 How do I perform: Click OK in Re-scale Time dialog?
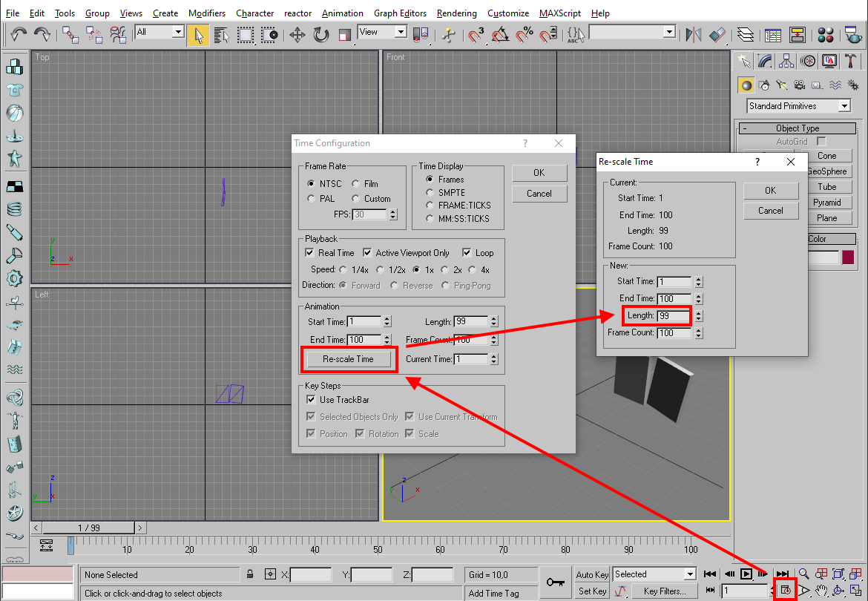(771, 191)
